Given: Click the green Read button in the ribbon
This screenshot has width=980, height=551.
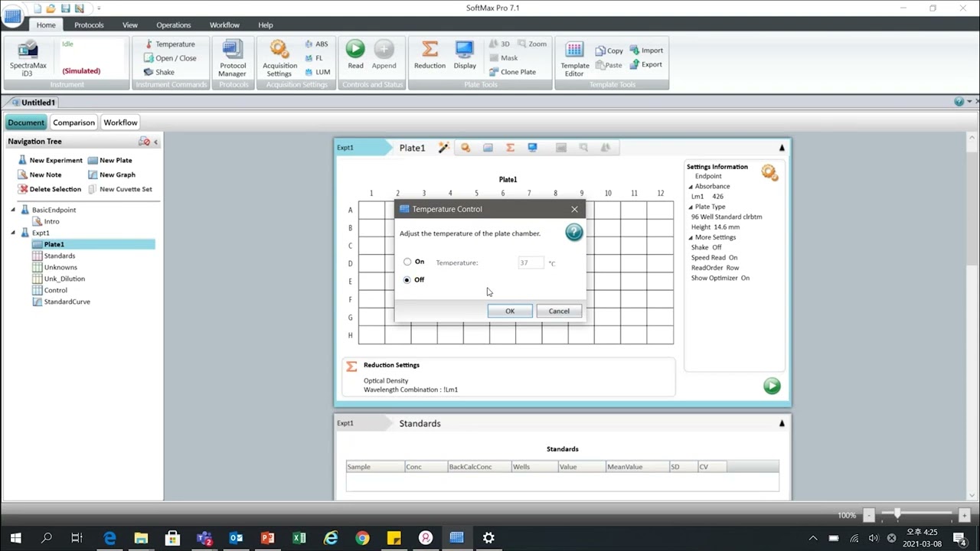Looking at the screenshot, I should tap(355, 55).
